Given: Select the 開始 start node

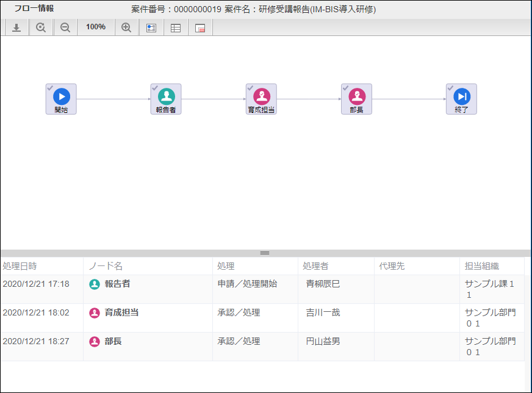Looking at the screenshot, I should [x=61, y=99].
